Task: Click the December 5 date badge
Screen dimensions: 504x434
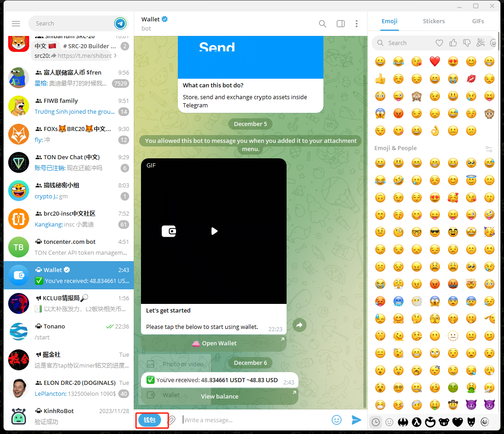Action: point(250,124)
